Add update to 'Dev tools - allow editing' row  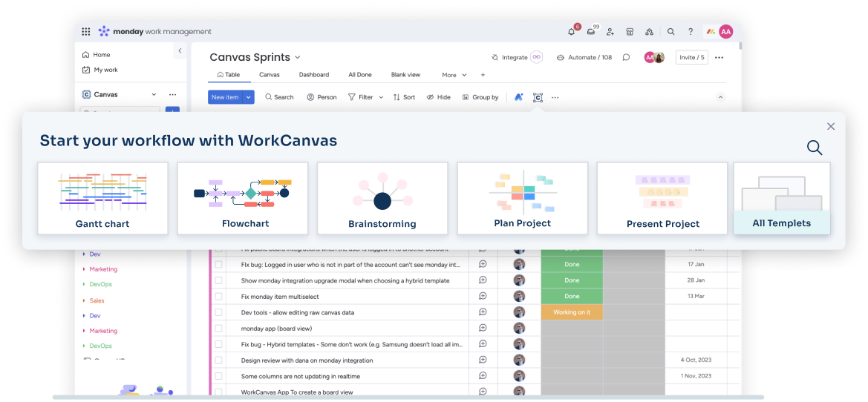point(483,312)
